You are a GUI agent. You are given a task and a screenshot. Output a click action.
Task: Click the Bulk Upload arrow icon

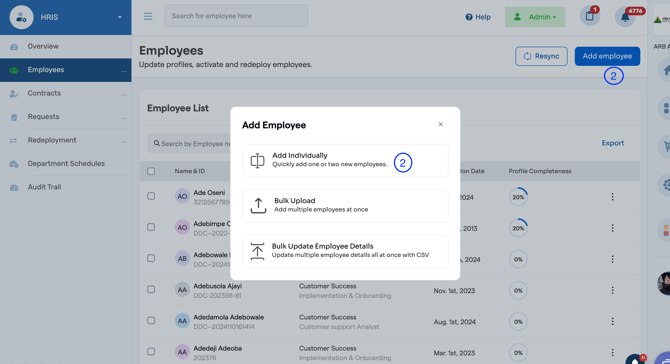coord(258,205)
